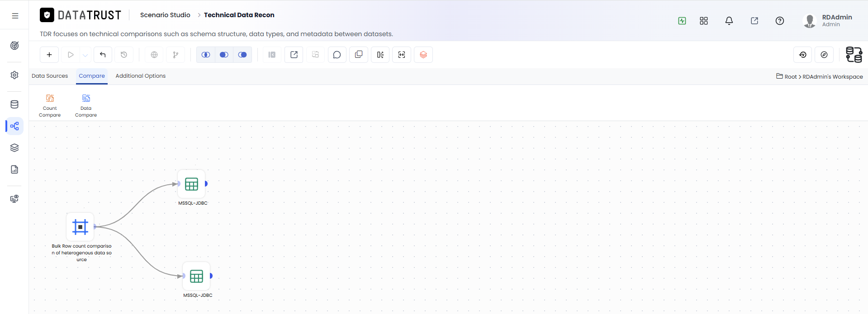Click Technical Data Recon breadcrumb

pyautogui.click(x=239, y=15)
